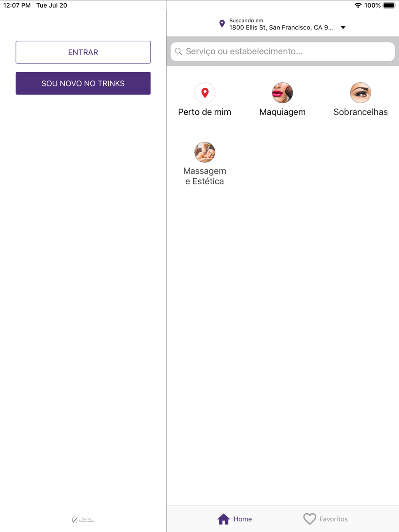Viewport: 399px width, 532px height.
Task: Tap the Maquiagem text label
Action: (x=282, y=112)
